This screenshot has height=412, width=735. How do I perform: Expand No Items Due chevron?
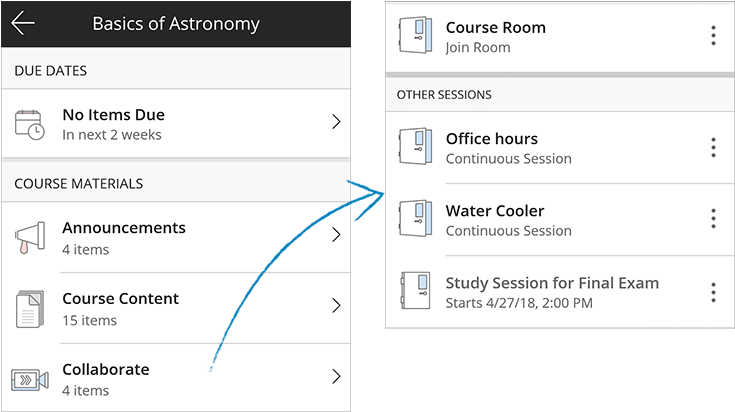(336, 122)
